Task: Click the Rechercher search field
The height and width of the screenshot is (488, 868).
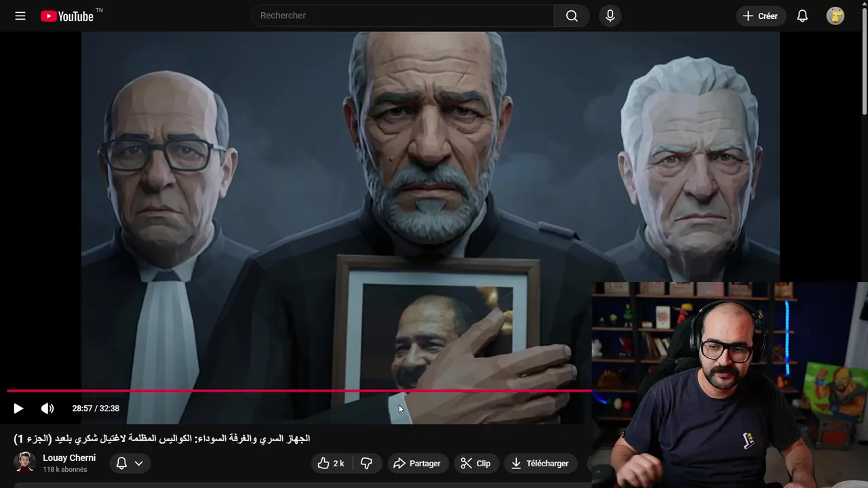Action: 403,16
